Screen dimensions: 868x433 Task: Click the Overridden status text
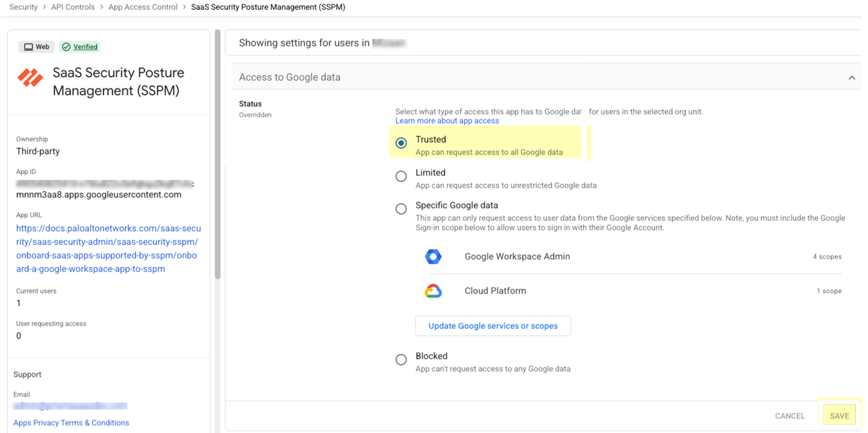255,115
